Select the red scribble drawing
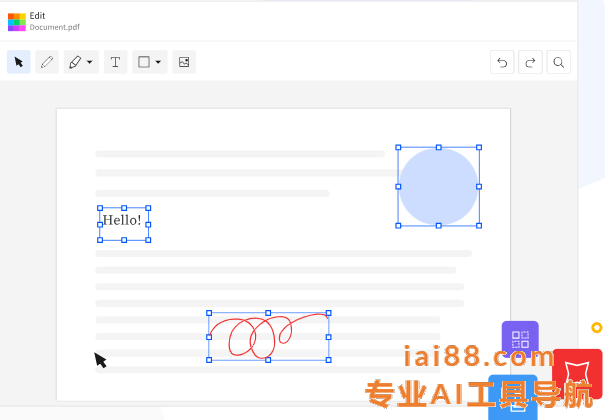The width and height of the screenshot is (605, 420). tap(268, 335)
